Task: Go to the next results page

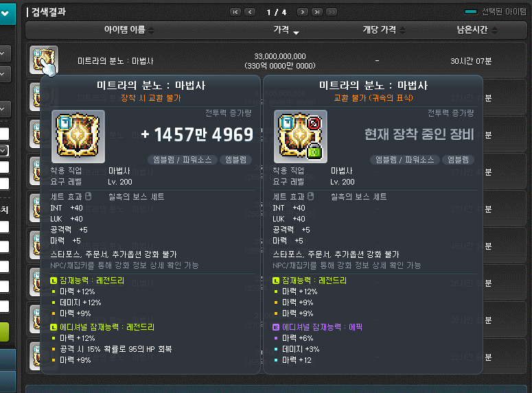Action: click(302, 12)
